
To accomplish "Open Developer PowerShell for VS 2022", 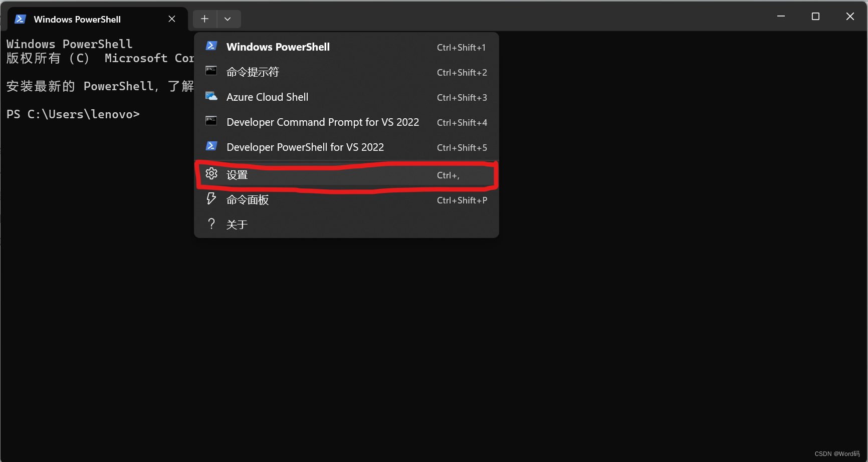I will (346, 147).
